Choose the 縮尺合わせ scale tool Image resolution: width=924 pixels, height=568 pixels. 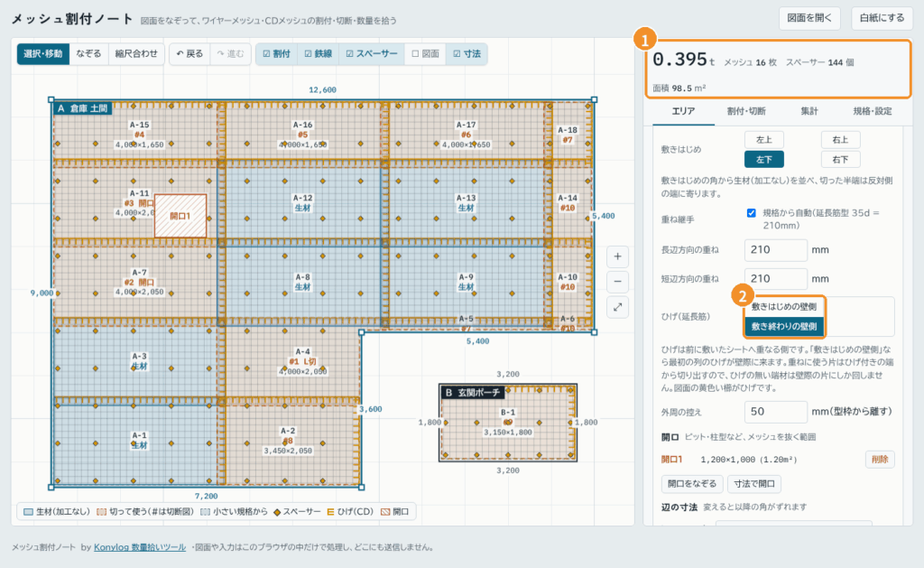click(x=136, y=53)
